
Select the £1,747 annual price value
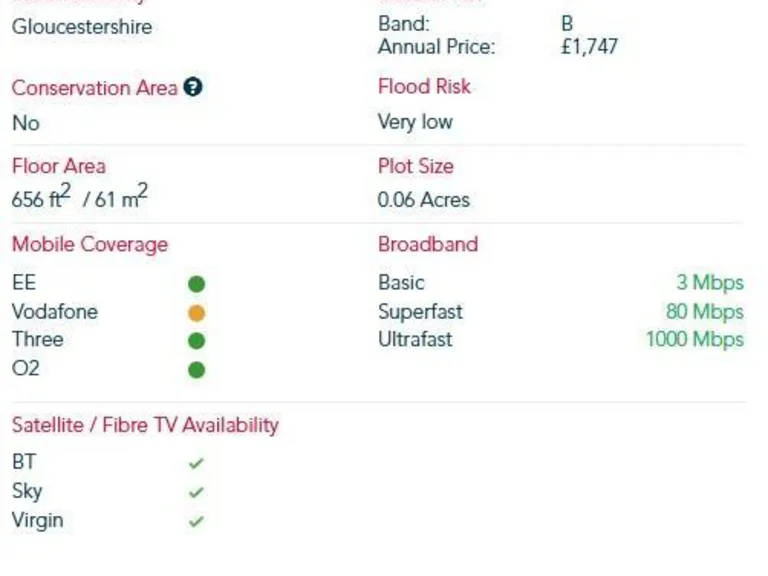click(589, 47)
